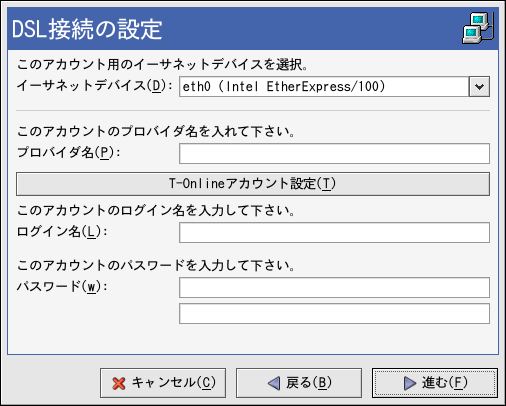Open T-Onlineアカウント設定 button

[x=253, y=184]
